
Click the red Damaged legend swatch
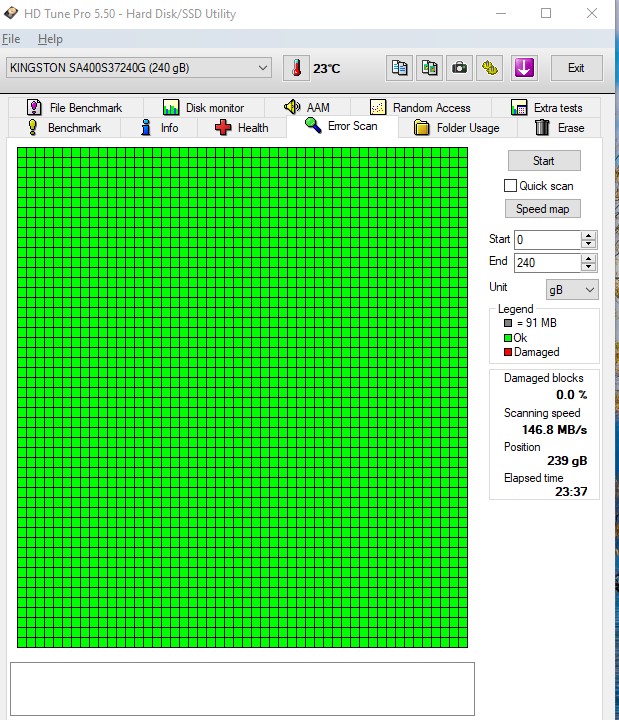tap(508, 352)
